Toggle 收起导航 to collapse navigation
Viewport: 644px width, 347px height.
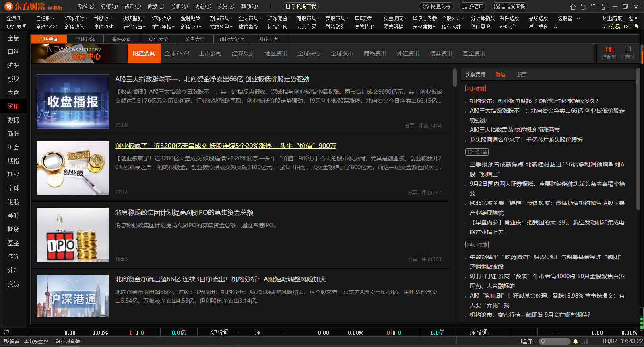coord(612,18)
